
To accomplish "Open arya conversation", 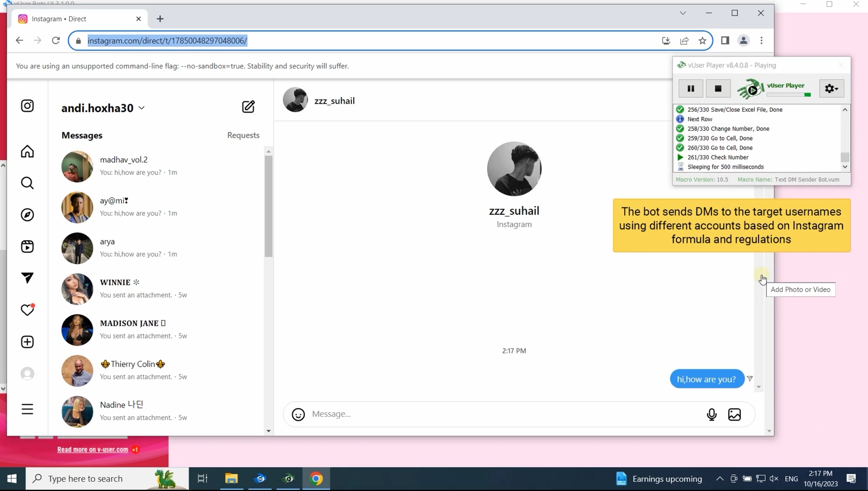I will [x=156, y=248].
